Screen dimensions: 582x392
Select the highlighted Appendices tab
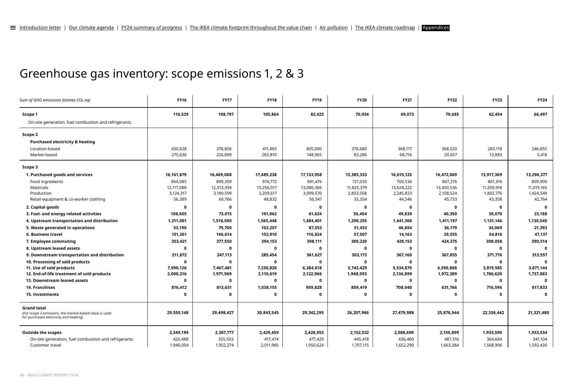pyautogui.click(x=436, y=28)
